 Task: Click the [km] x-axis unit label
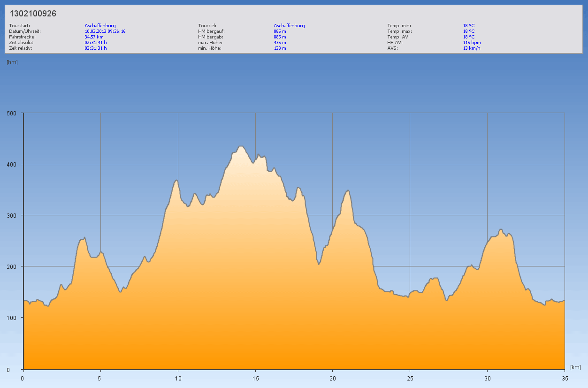[x=575, y=367]
